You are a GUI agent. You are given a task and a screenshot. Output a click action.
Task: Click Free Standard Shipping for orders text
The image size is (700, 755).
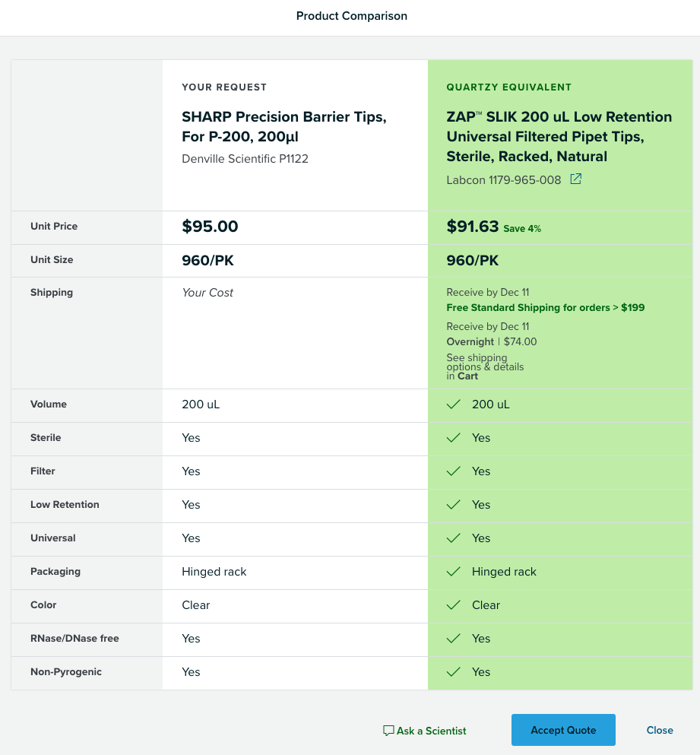(x=546, y=308)
